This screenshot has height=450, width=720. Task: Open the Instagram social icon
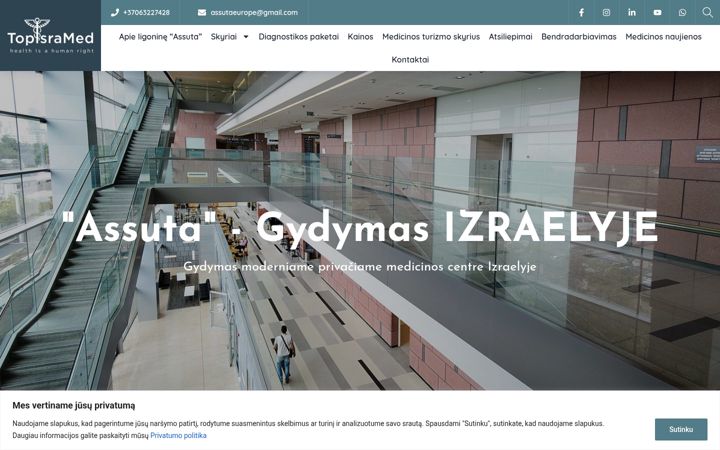[x=607, y=12]
